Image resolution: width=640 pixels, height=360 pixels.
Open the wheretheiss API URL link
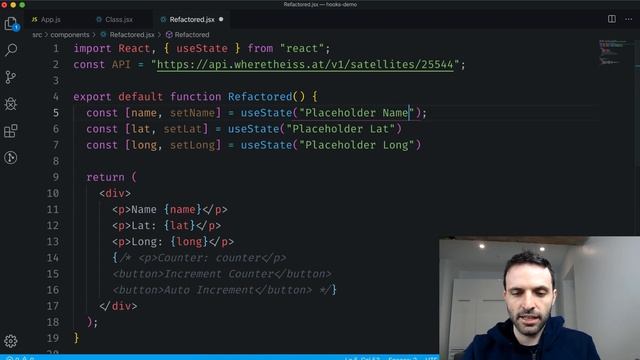pyautogui.click(x=305, y=64)
